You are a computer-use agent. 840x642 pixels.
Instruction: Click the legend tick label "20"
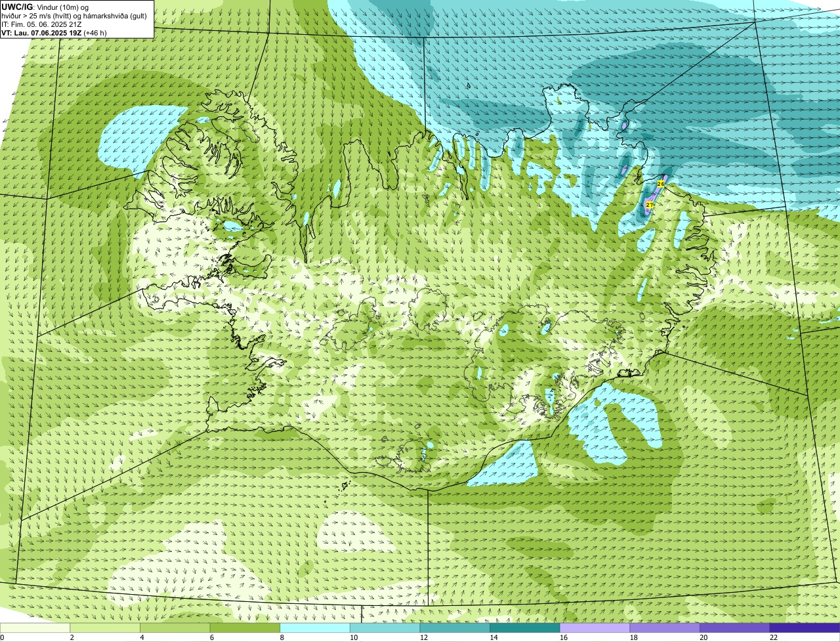coord(703,637)
